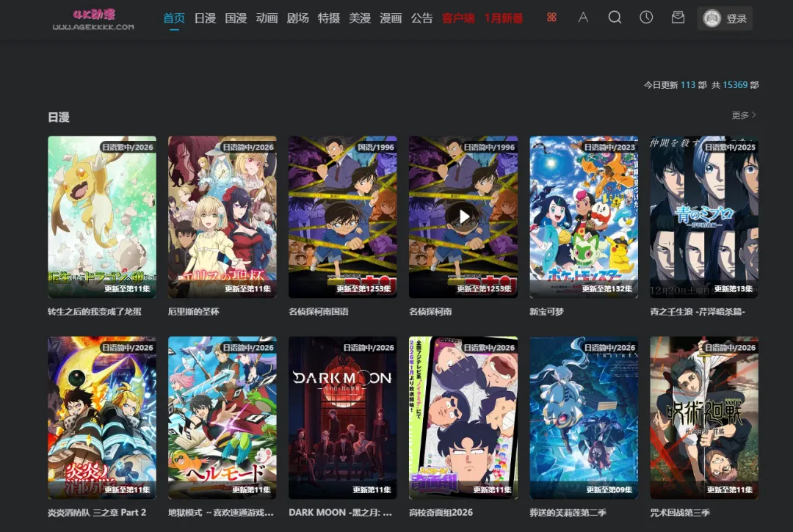Open the 公告 menu item

coord(421,18)
